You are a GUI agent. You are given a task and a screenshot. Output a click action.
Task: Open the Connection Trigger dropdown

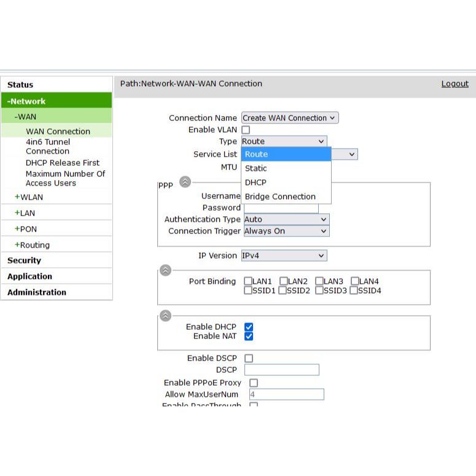pos(286,232)
